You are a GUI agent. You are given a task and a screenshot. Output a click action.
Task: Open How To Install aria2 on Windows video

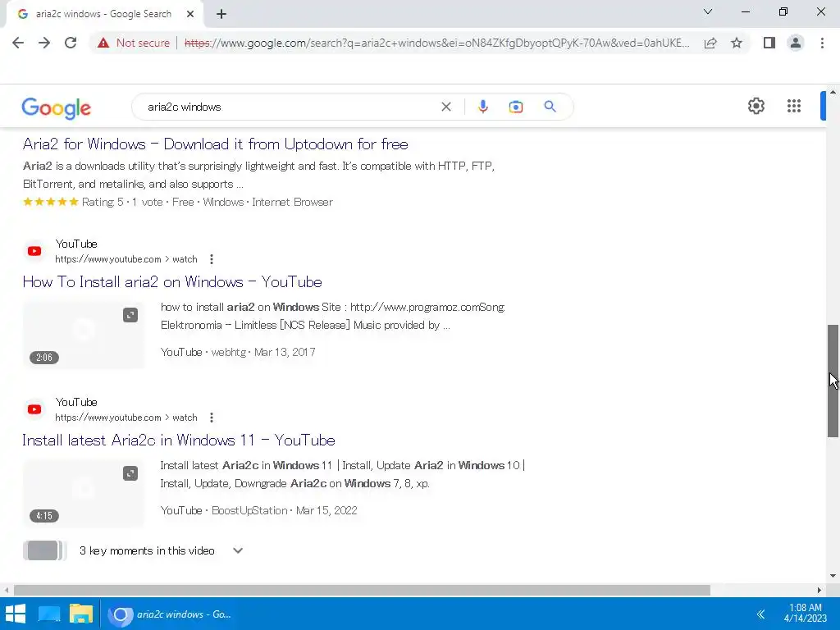tap(172, 282)
